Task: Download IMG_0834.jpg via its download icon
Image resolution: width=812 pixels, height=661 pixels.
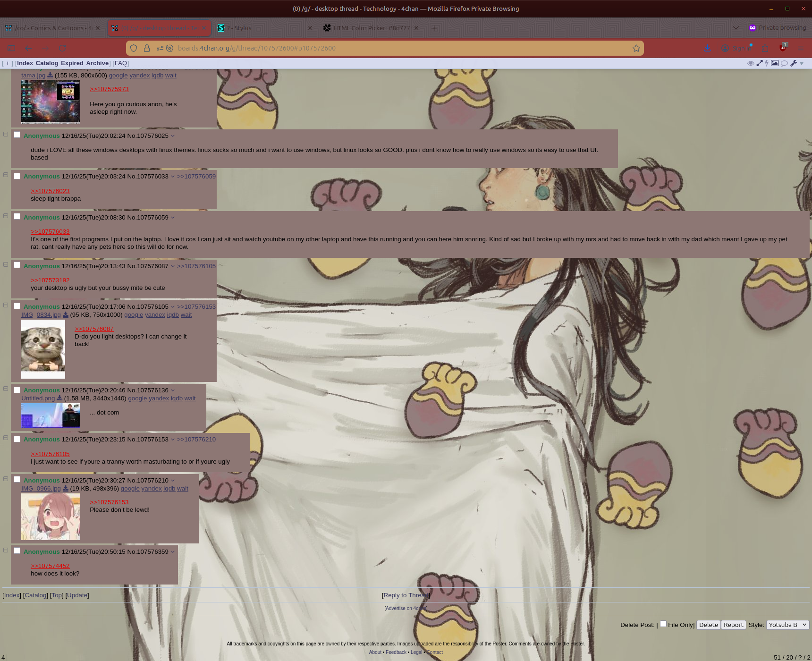Action: (66, 315)
